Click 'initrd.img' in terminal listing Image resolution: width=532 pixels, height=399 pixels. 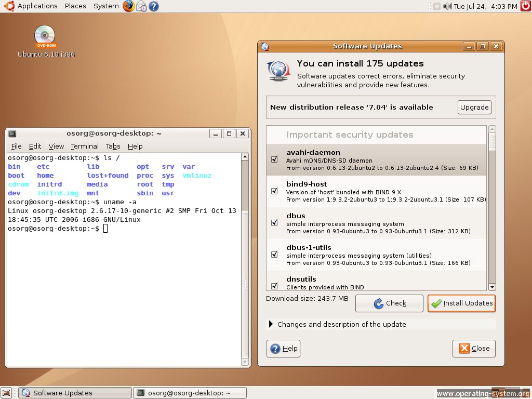(58, 193)
